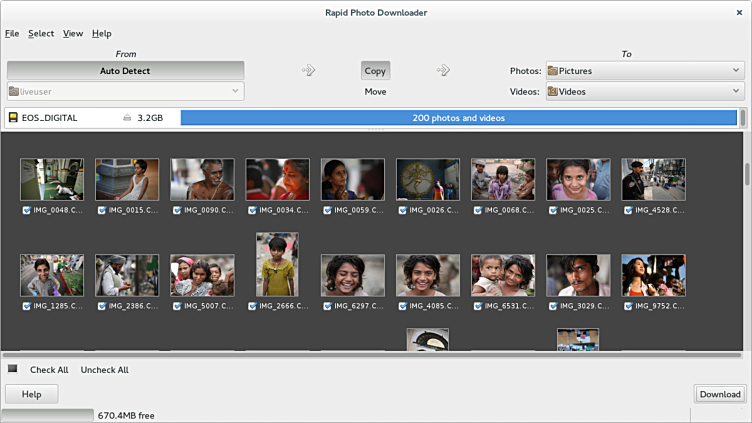This screenshot has height=423, width=752.
Task: Click the liveuser folder icon in source box
Action: (14, 92)
